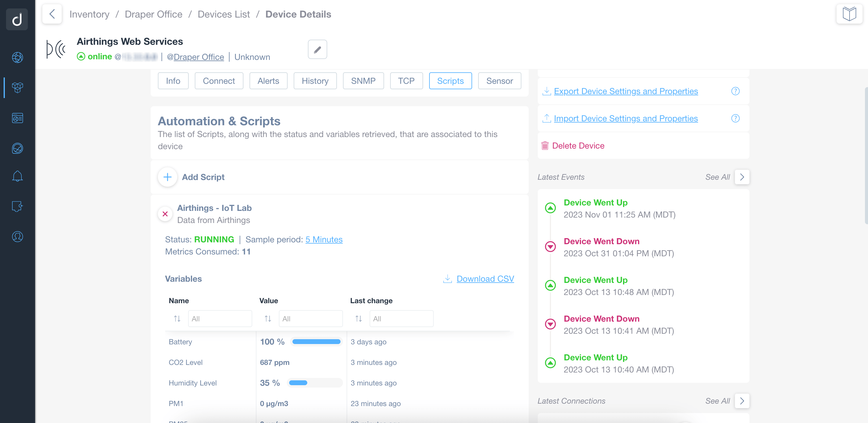This screenshot has width=868, height=423.
Task: Click Inventory in the breadcrumb
Action: click(x=89, y=14)
